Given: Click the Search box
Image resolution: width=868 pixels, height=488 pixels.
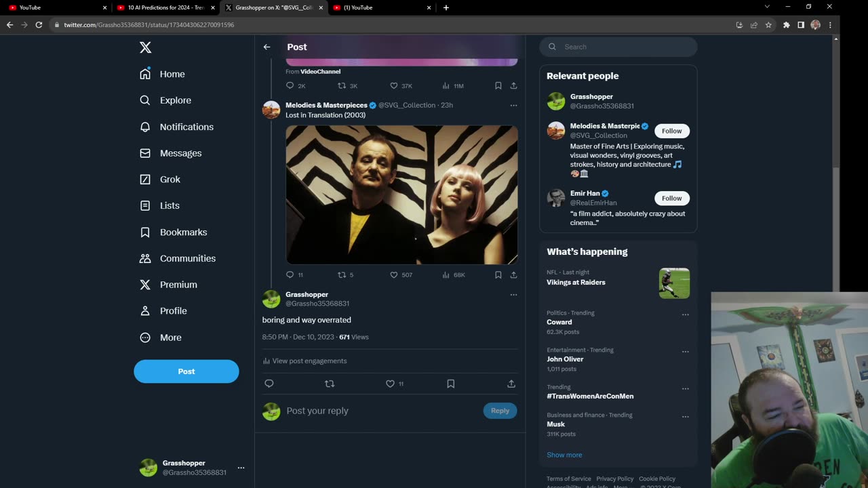Looking at the screenshot, I should click(x=618, y=47).
